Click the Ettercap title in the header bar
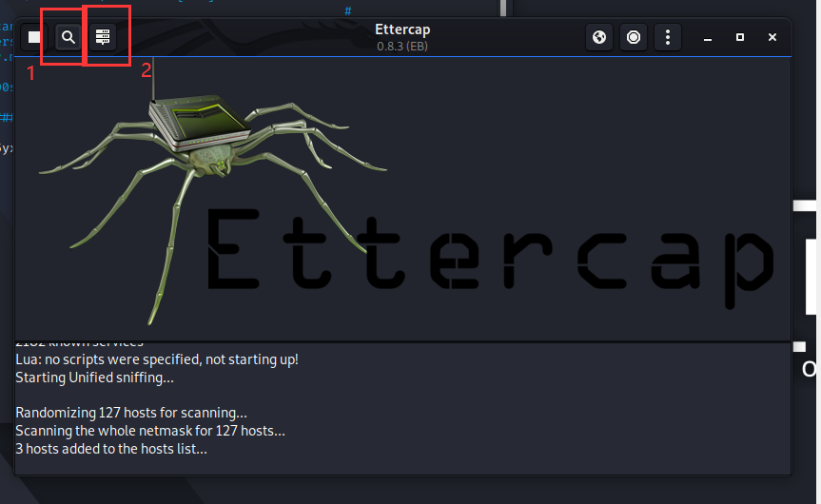This screenshot has width=821, height=504. 402,29
